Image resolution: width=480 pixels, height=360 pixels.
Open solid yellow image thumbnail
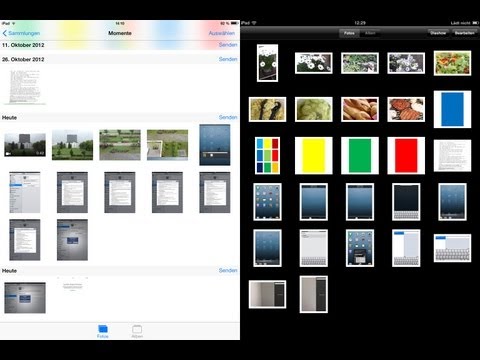(x=314, y=156)
